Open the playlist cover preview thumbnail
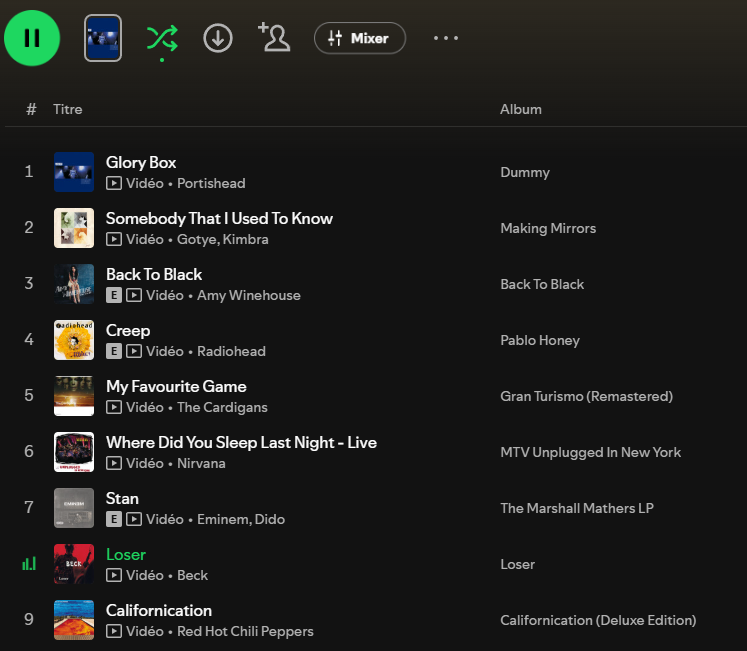 [103, 38]
